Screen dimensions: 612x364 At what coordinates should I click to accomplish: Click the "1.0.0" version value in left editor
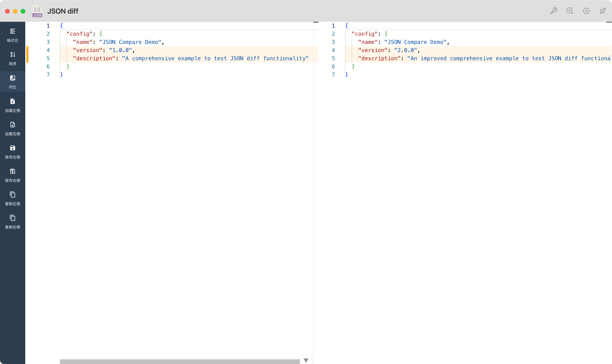120,50
